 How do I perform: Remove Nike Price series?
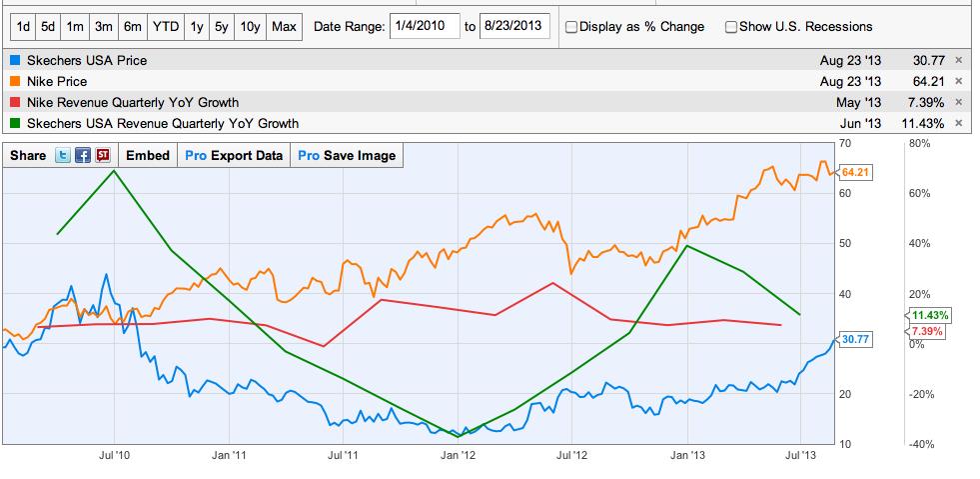point(959,81)
